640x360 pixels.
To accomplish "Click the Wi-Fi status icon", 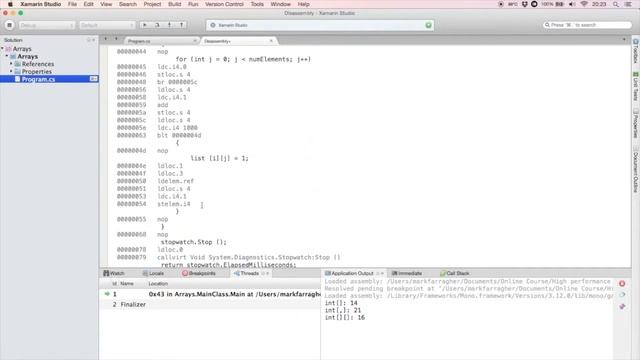I will [x=584, y=4].
